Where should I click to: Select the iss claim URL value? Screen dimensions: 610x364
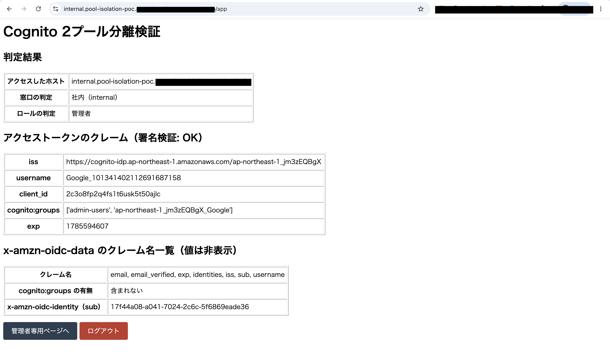click(x=194, y=162)
